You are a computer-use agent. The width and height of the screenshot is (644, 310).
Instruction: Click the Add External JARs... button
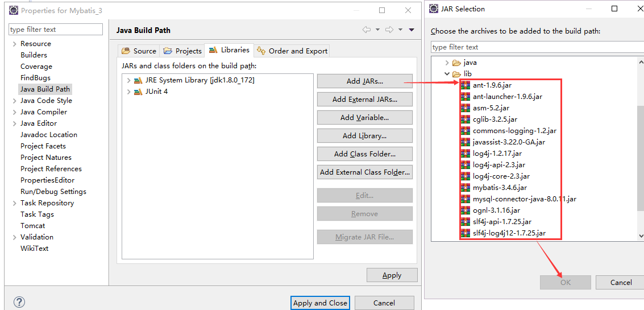pyautogui.click(x=365, y=100)
